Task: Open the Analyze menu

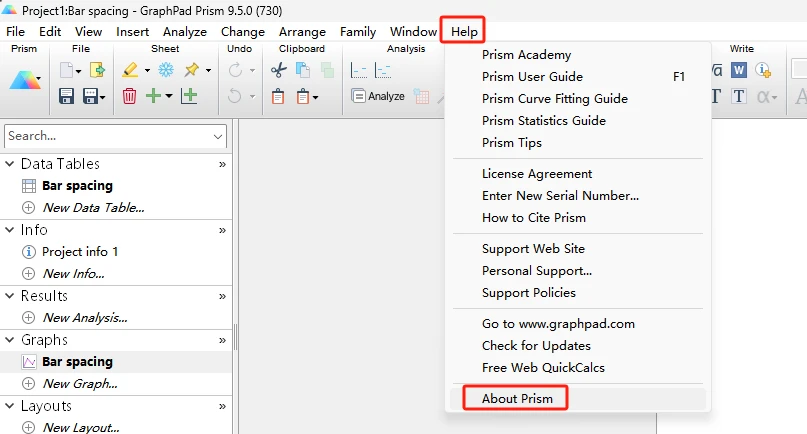Action: (185, 31)
